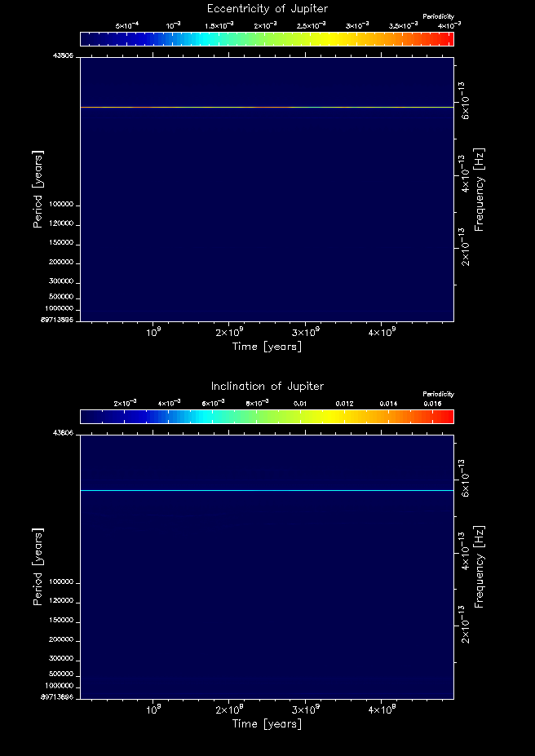Click "Periodicity" label above the eccentricity colorbar
This screenshot has width=535, height=756.
[438, 16]
